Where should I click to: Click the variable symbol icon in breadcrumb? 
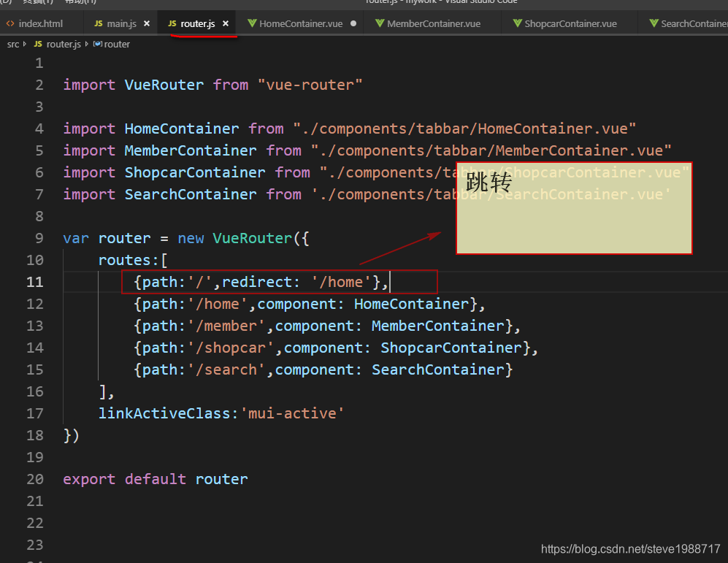click(x=98, y=44)
